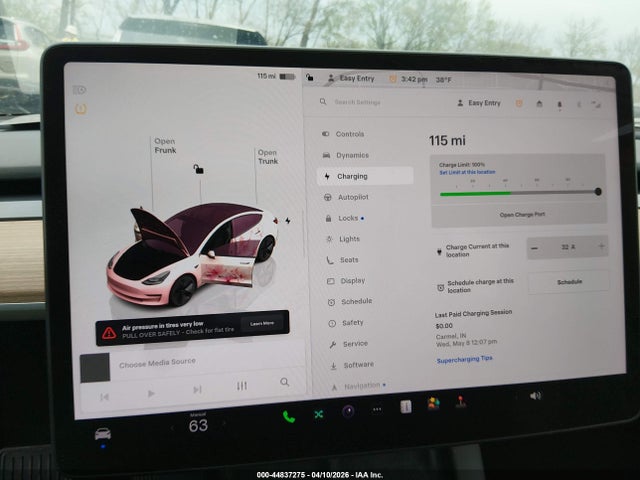Tap the cellular signal icon in settings header

tap(596, 105)
